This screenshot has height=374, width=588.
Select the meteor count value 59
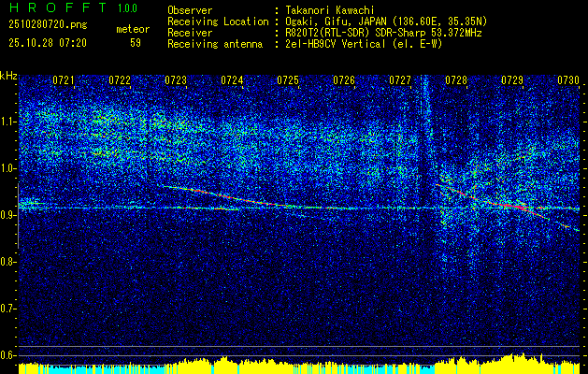point(136,43)
